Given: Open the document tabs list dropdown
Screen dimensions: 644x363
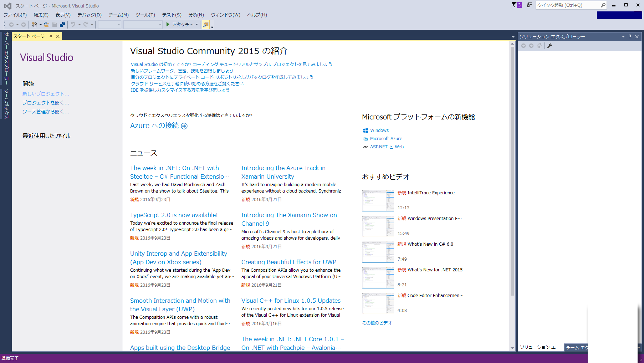Looking at the screenshot, I should [513, 37].
